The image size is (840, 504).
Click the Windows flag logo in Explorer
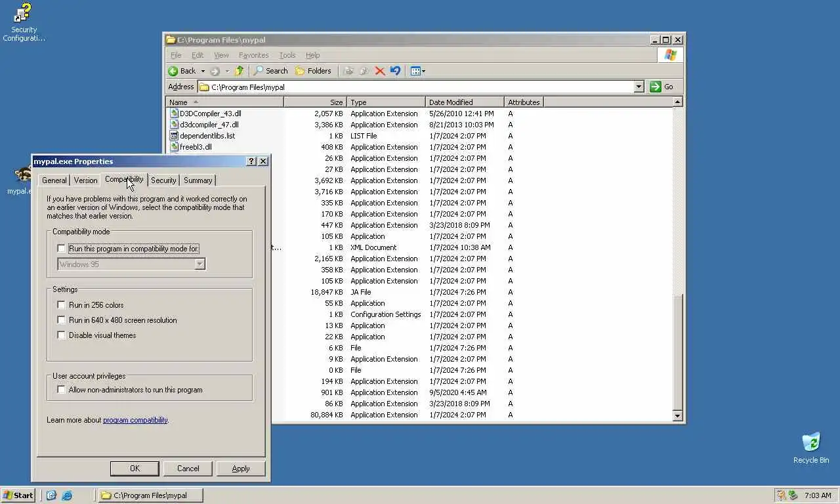coord(670,55)
